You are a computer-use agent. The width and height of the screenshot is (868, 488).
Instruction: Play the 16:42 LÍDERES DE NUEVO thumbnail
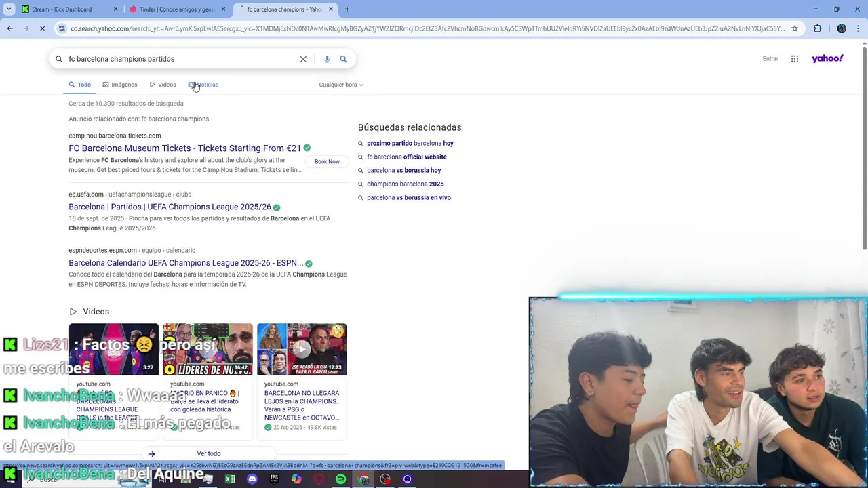208,349
